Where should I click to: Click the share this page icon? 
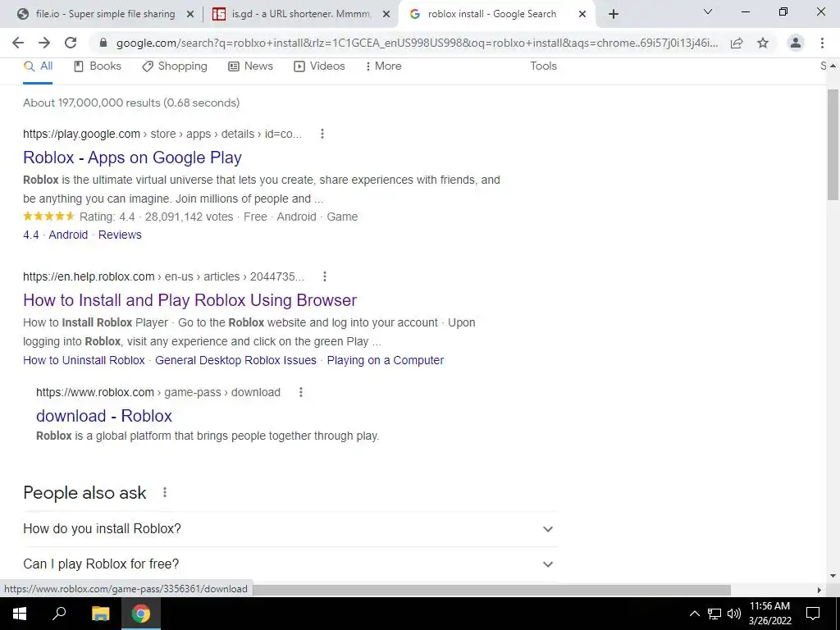click(x=737, y=43)
